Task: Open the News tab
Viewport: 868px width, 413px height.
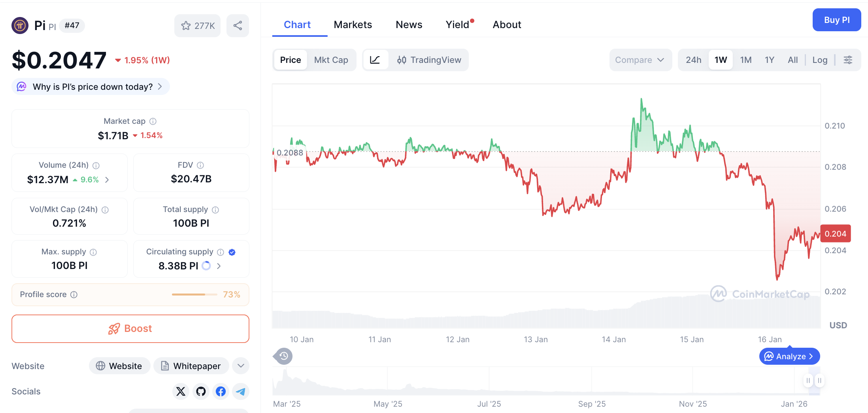Action: tap(409, 24)
